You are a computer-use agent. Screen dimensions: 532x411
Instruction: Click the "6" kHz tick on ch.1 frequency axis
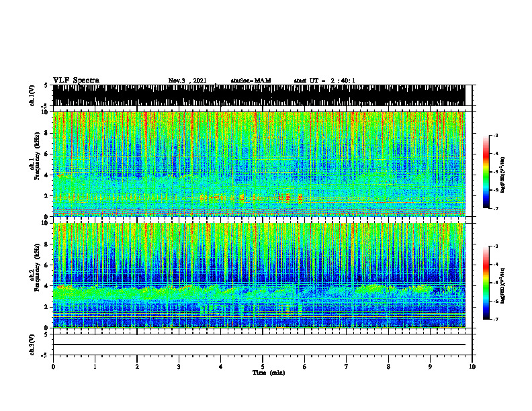click(46, 154)
